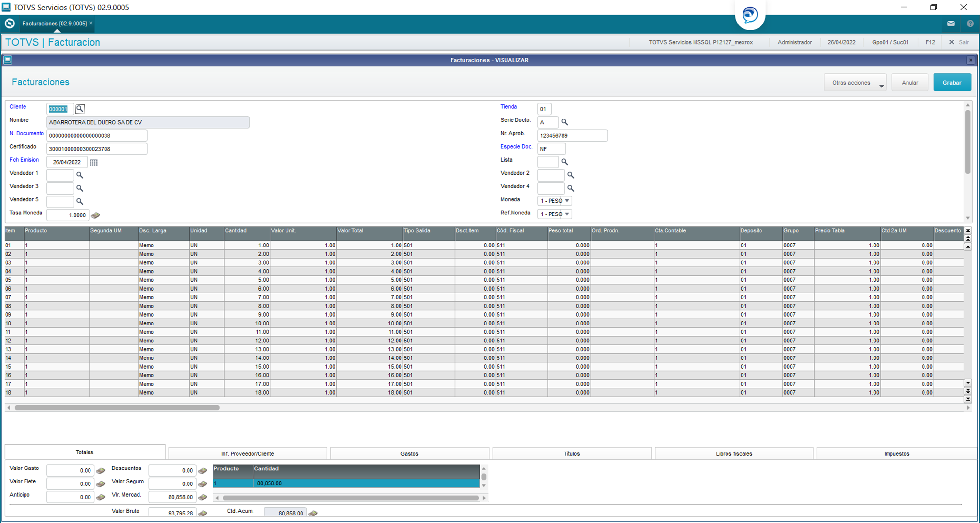The image size is (980, 523).
Task: Select item row 05 in the grid
Action: click(x=484, y=280)
